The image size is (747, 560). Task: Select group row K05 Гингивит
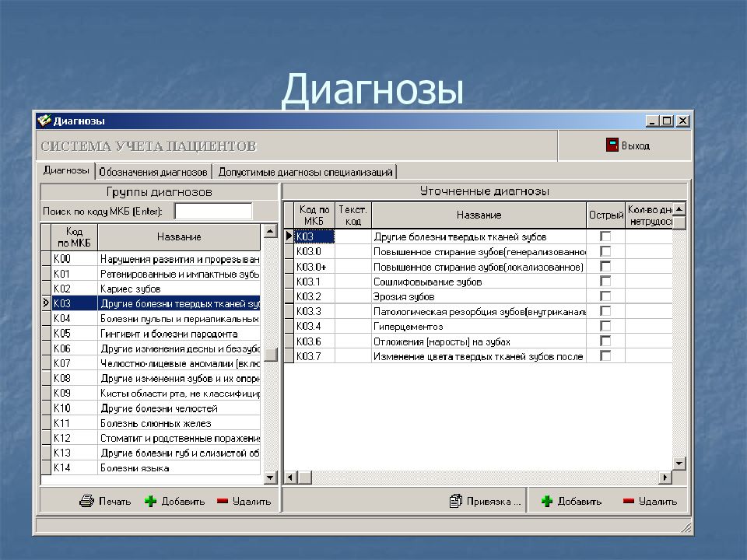click(x=156, y=334)
